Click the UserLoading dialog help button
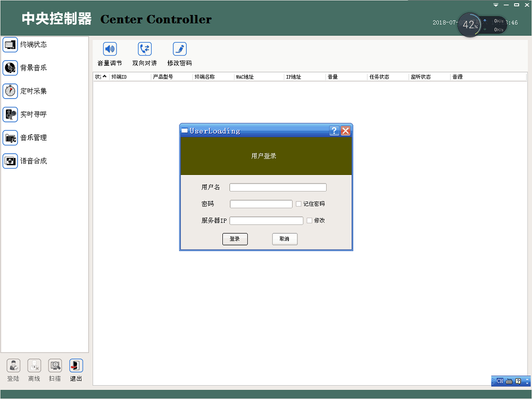This screenshot has height=399, width=532. coord(334,131)
